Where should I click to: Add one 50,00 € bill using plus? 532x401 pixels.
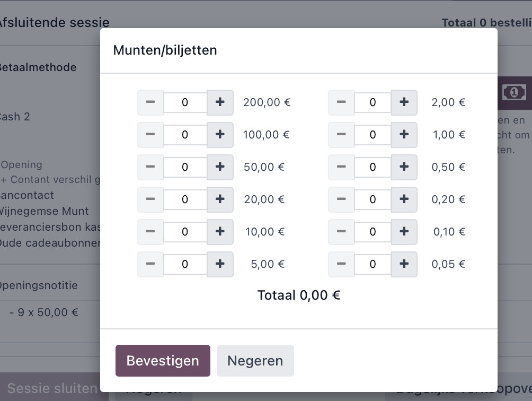(x=220, y=167)
